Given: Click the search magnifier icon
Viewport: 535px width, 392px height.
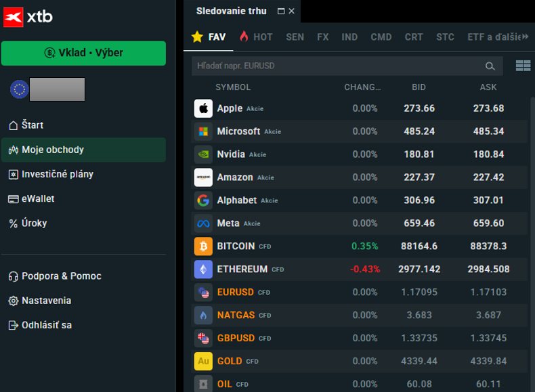Looking at the screenshot, I should pos(490,66).
